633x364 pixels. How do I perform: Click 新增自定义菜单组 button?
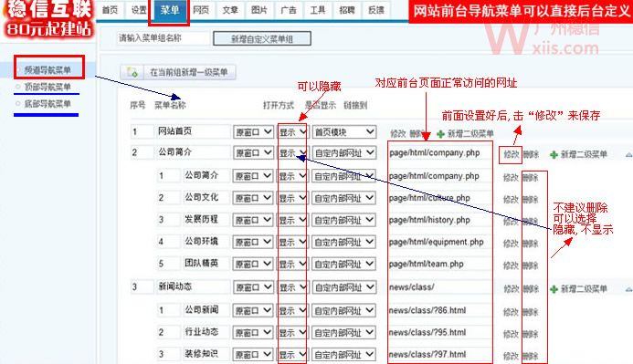262,38
